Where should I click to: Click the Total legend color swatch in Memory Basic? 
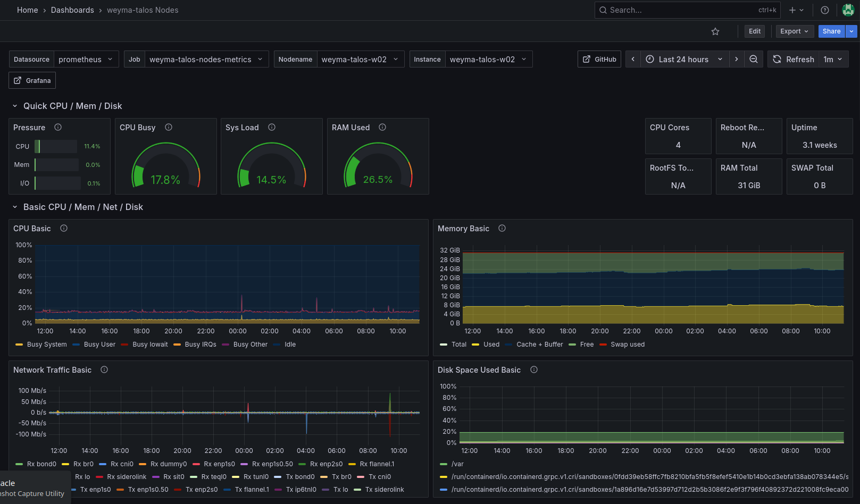(x=444, y=344)
